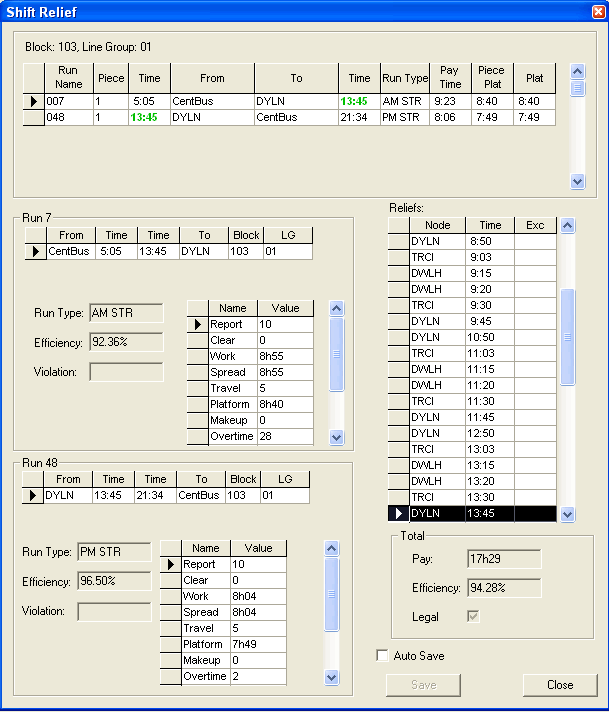Select row header of run 048
The height and width of the screenshot is (712, 609).
[34, 117]
